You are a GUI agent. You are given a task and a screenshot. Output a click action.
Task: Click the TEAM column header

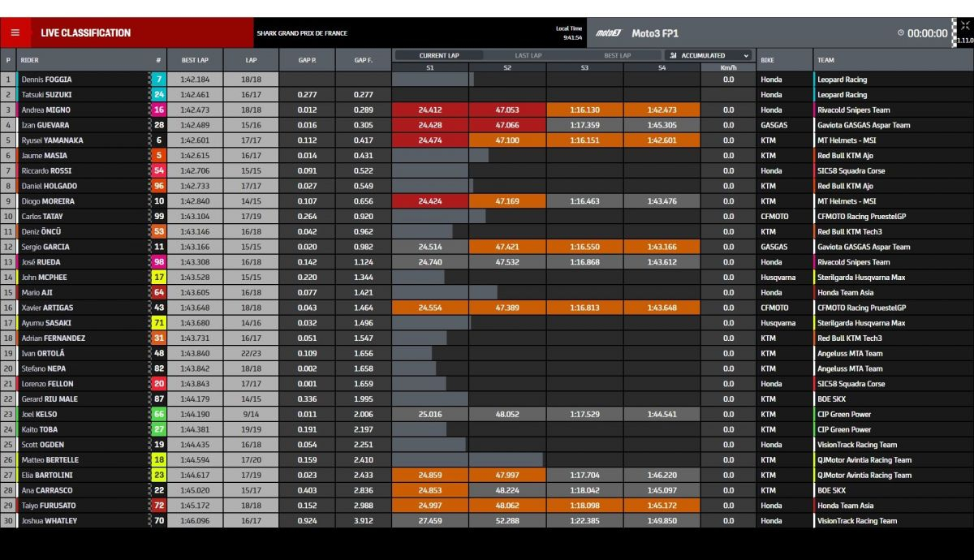[825, 60]
